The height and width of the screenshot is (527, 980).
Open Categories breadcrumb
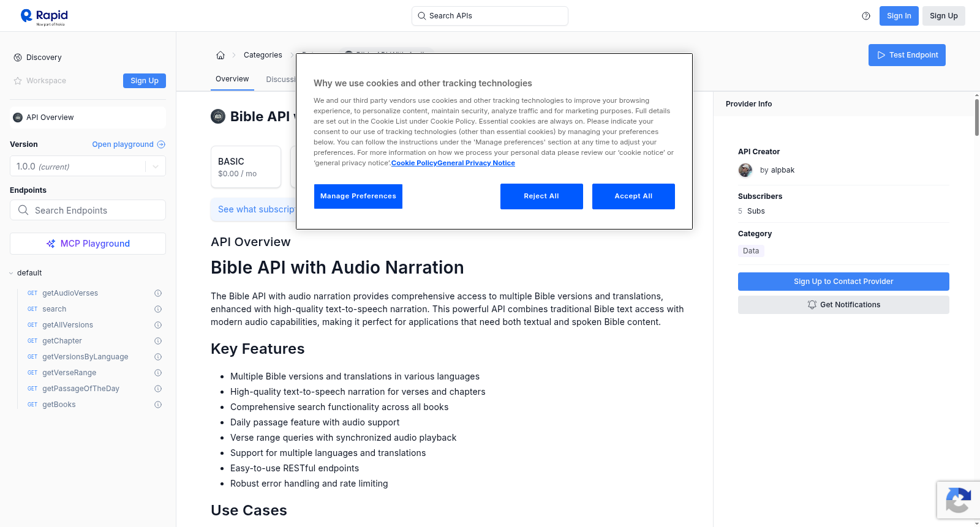263,55
